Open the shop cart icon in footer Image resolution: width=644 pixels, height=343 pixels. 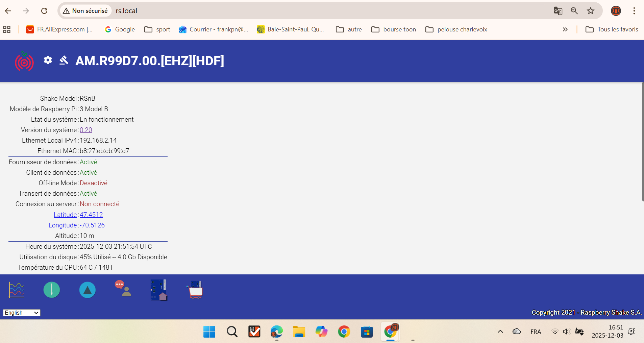[x=195, y=290]
